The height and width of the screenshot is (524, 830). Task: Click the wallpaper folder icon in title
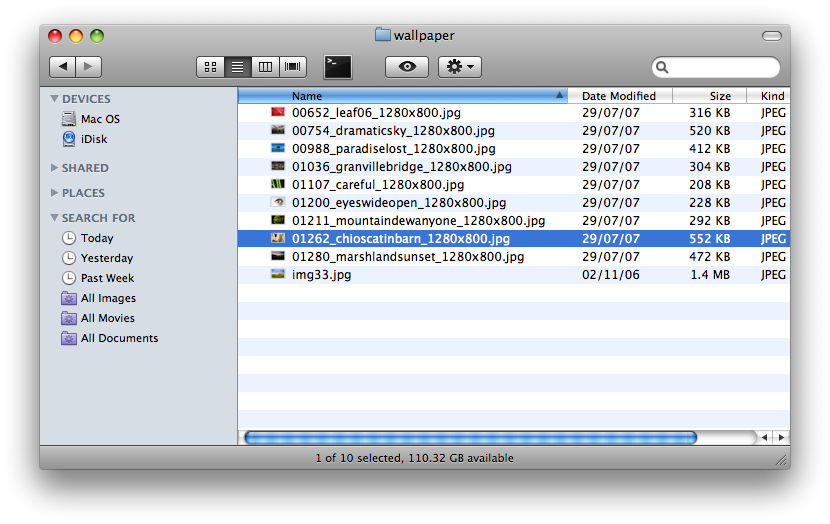383,35
